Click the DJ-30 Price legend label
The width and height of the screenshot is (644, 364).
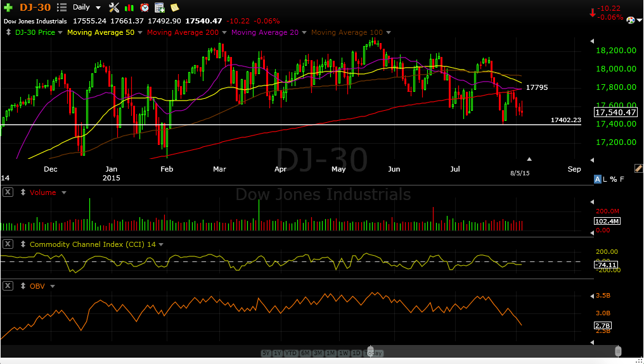tap(35, 32)
